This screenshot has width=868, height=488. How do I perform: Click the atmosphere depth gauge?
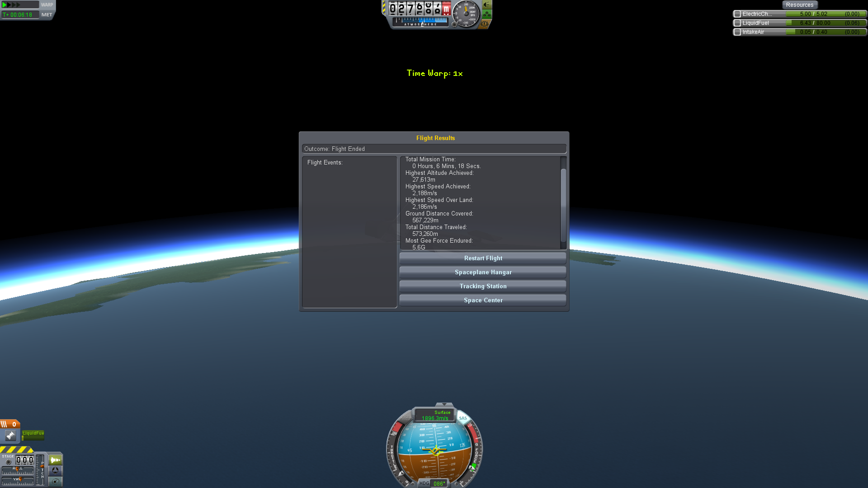pyautogui.click(x=420, y=21)
